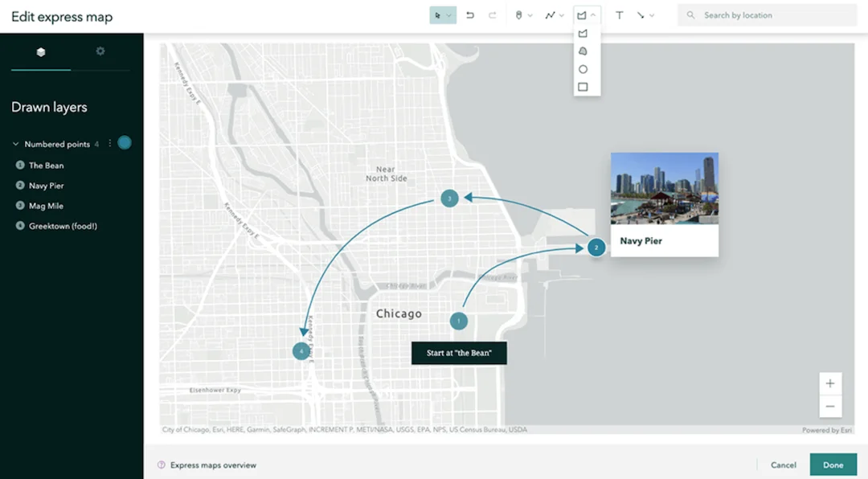Choose the freehand shape drawing tool
The width and height of the screenshot is (868, 479).
[583, 51]
